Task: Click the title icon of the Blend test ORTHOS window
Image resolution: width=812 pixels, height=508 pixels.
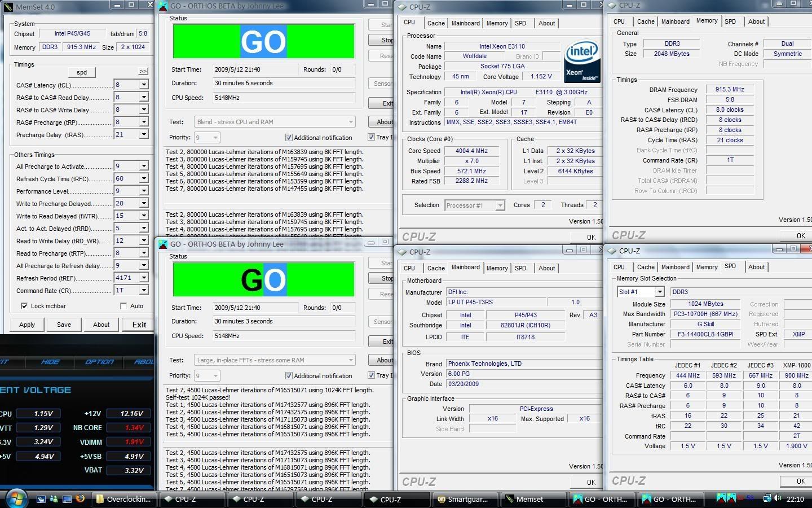Action: [163, 6]
